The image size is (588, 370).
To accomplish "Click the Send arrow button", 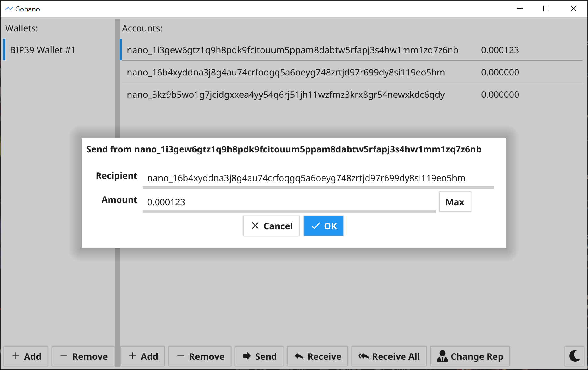I will pos(259,356).
